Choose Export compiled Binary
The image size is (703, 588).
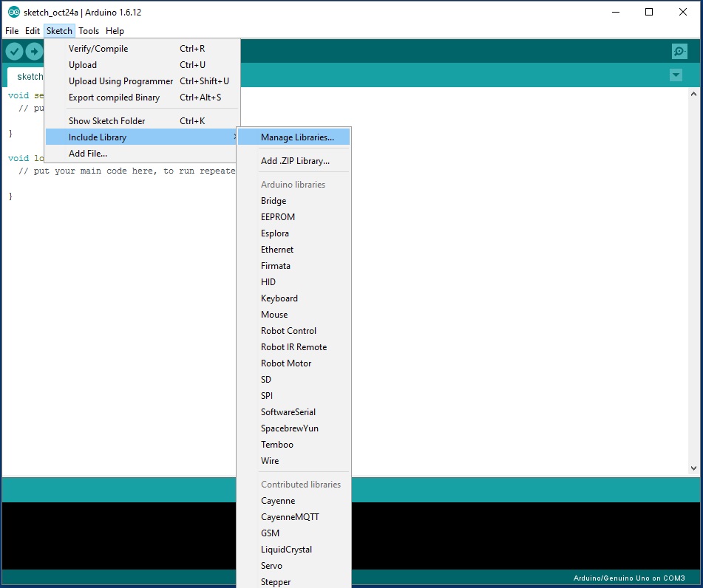tap(143, 98)
